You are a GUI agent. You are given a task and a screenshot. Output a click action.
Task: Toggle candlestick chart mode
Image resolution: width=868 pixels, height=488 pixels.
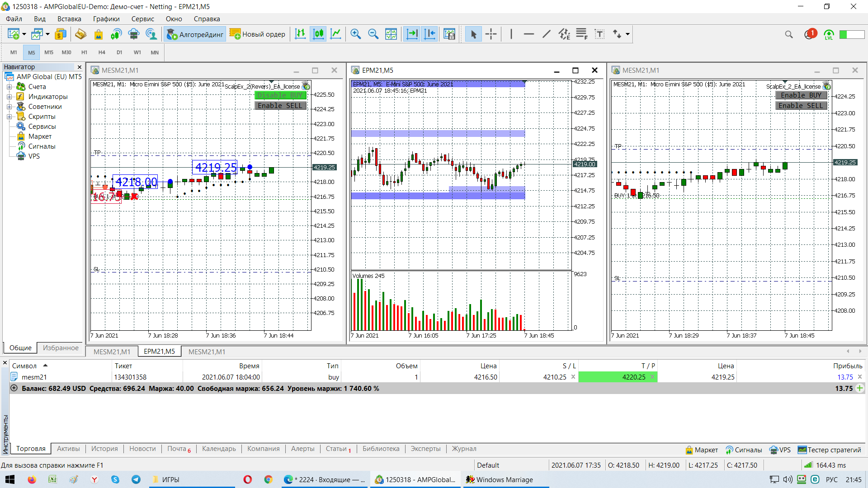pos(318,34)
